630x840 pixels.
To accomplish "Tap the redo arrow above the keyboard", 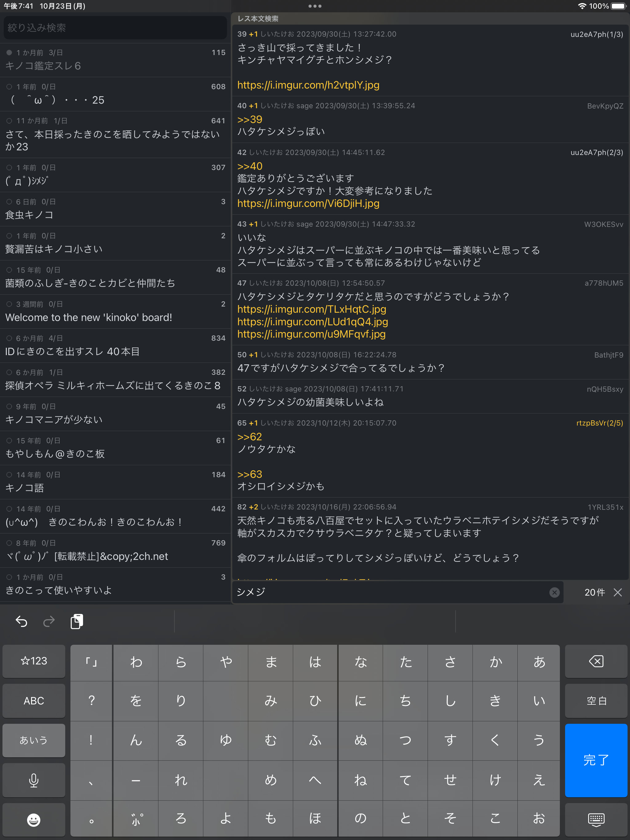I will (49, 621).
